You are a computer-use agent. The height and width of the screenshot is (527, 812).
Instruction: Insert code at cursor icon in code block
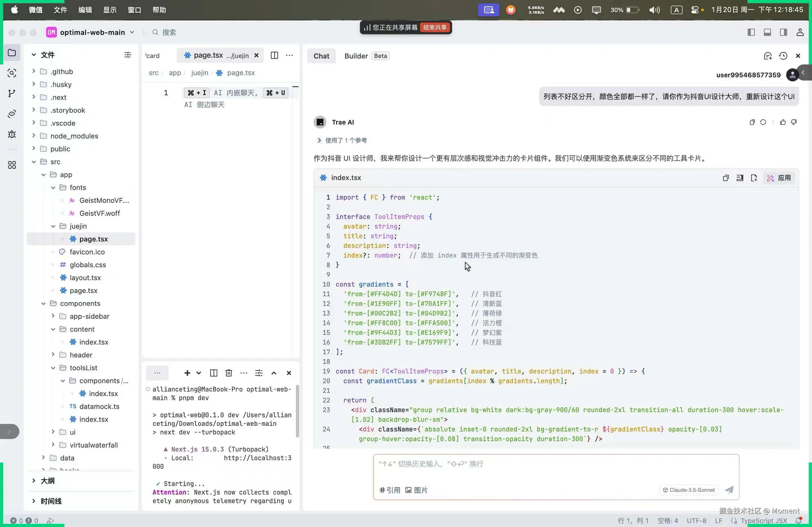pos(740,178)
